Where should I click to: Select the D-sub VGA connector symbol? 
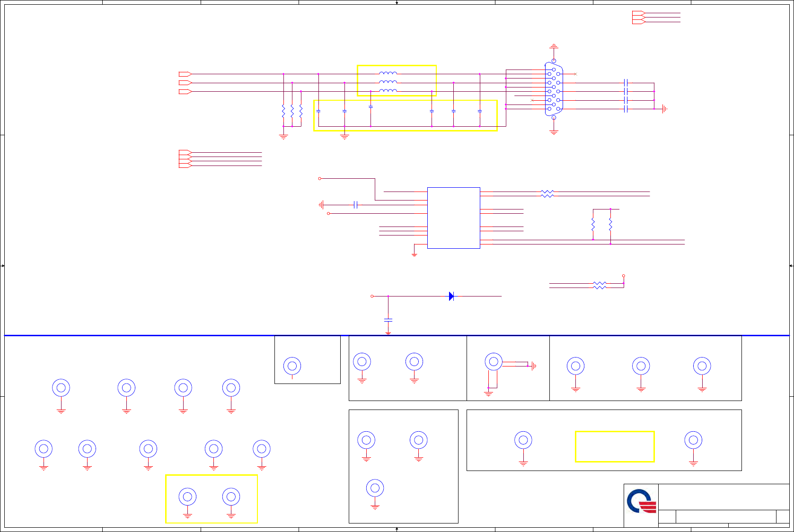coord(554,89)
